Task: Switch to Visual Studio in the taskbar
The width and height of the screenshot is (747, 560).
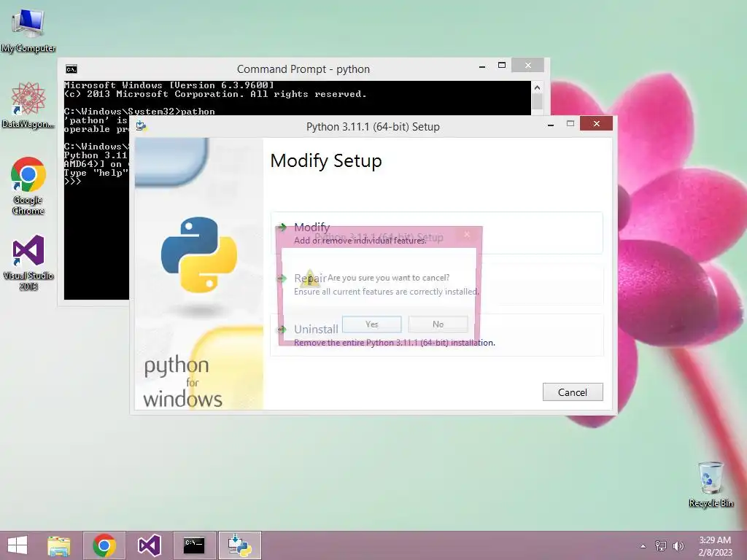Action: click(149, 545)
